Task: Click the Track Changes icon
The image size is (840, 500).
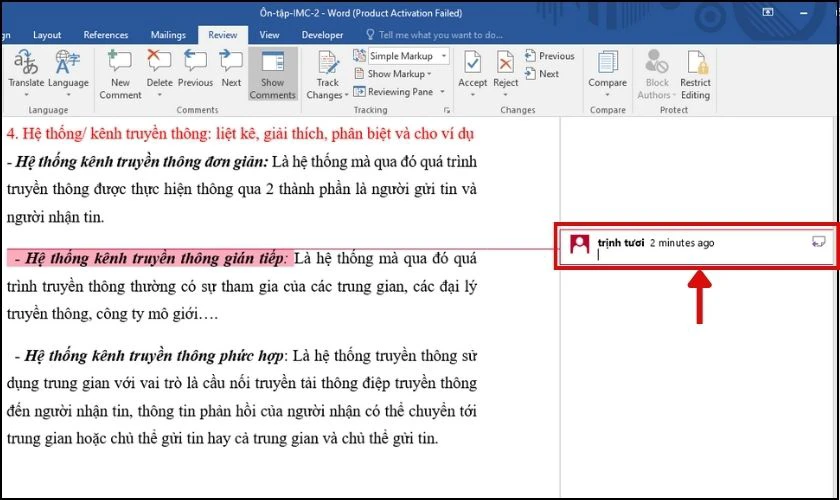Action: pos(327,63)
